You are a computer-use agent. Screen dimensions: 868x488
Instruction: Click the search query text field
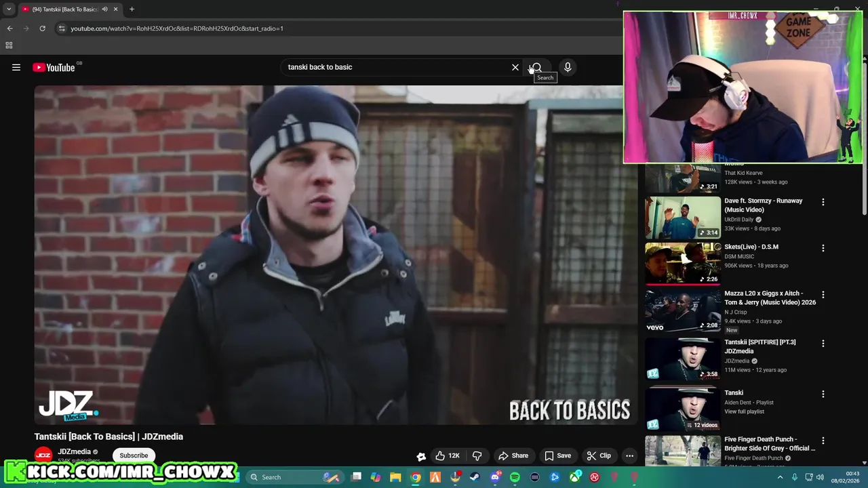[397, 67]
